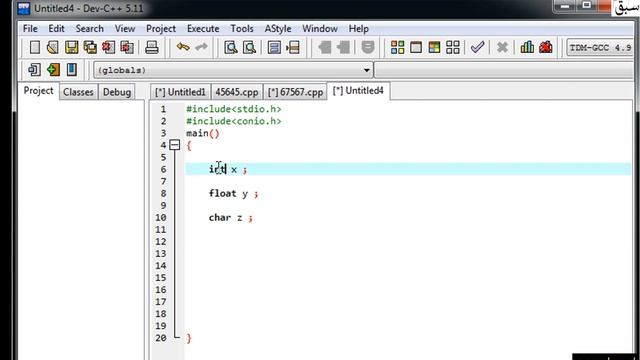Screen dimensions: 640x360
Task: Click the New source file icon
Action: pos(35,47)
